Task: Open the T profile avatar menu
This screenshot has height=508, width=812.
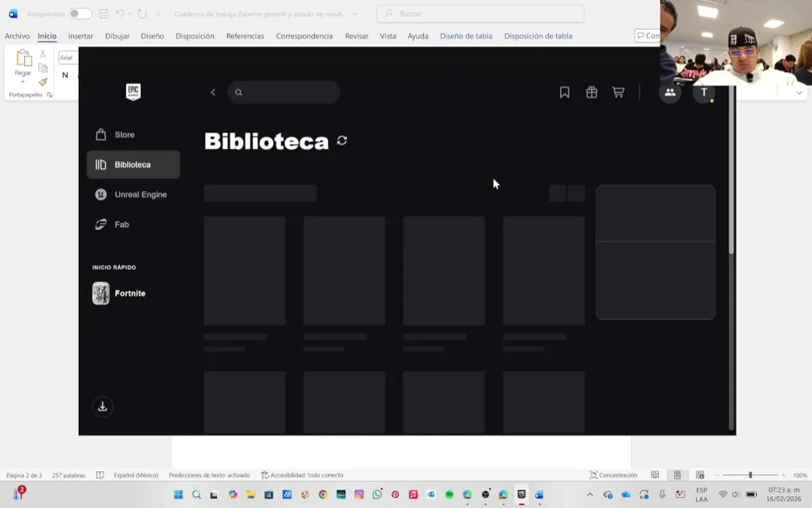Action: tap(703, 92)
